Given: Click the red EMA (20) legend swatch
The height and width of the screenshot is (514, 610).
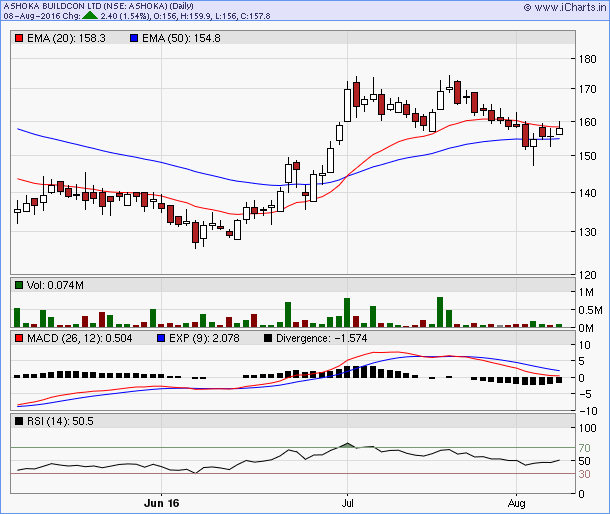Looking at the screenshot, I should click(x=19, y=38).
